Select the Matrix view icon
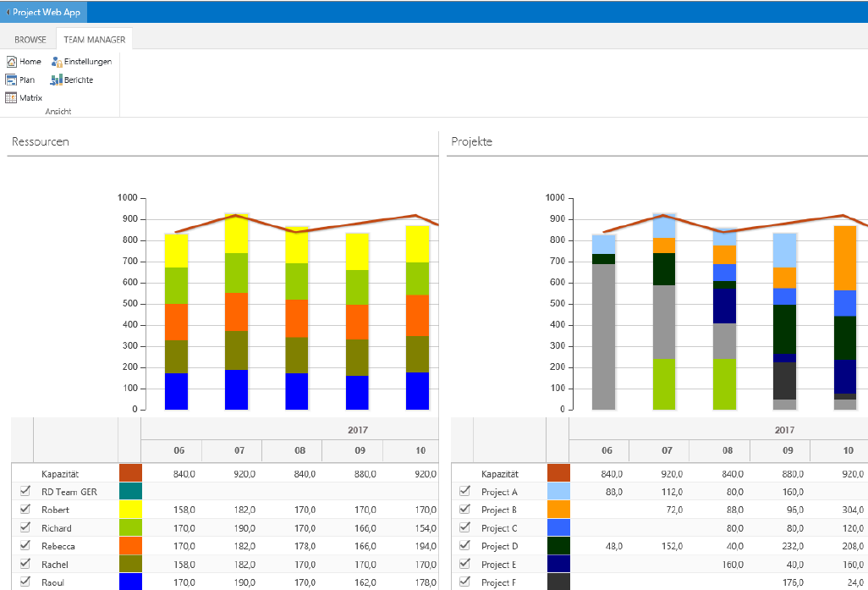868x590 pixels. (x=12, y=98)
